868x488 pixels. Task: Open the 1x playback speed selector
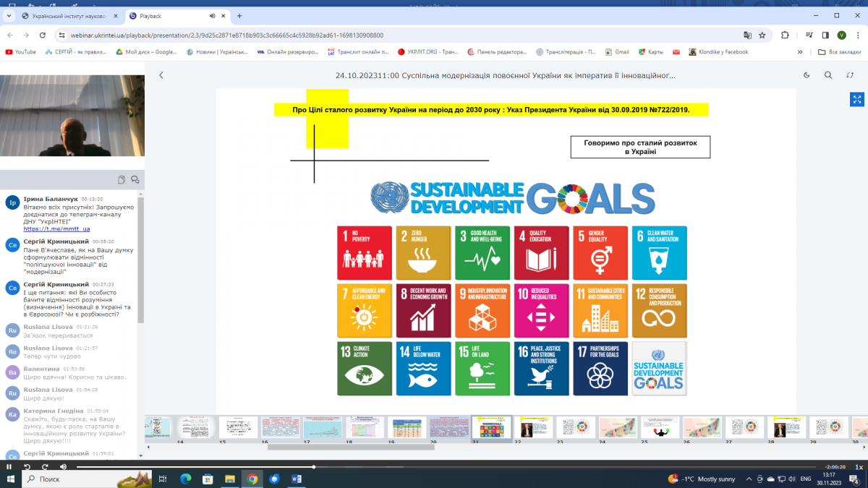859,467
